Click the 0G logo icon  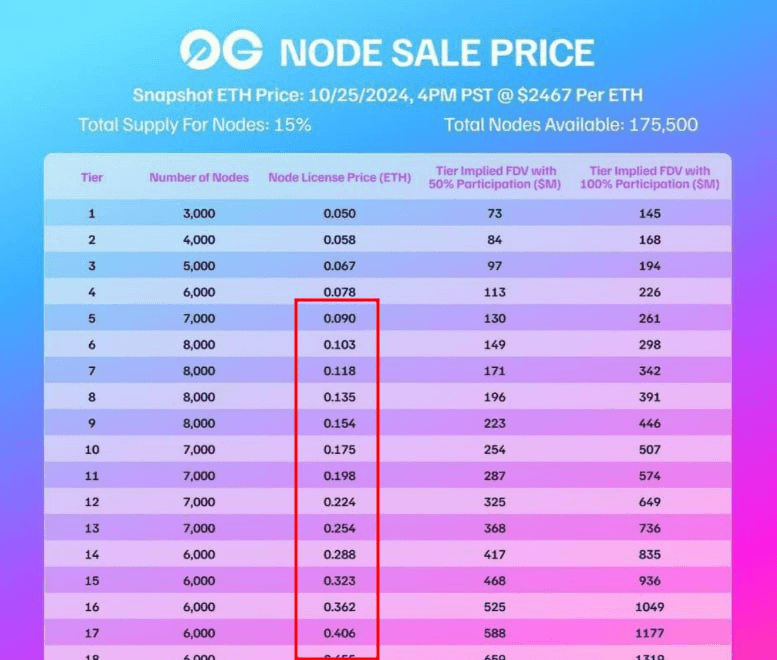tap(222, 50)
